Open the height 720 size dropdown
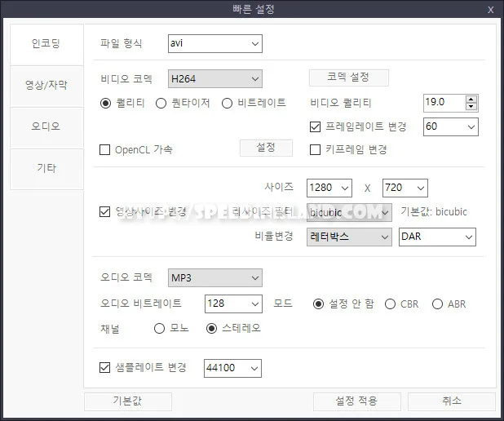This screenshot has height=421, width=504. pos(405,188)
